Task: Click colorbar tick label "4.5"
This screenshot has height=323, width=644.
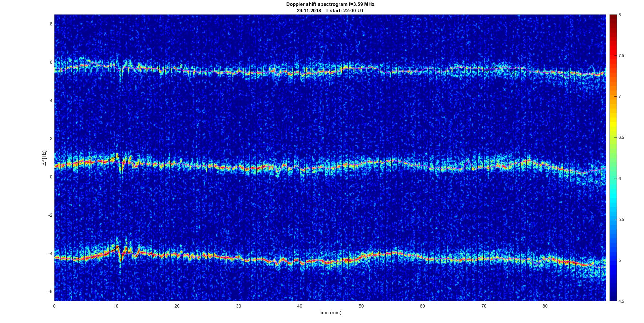Action: [x=621, y=301]
